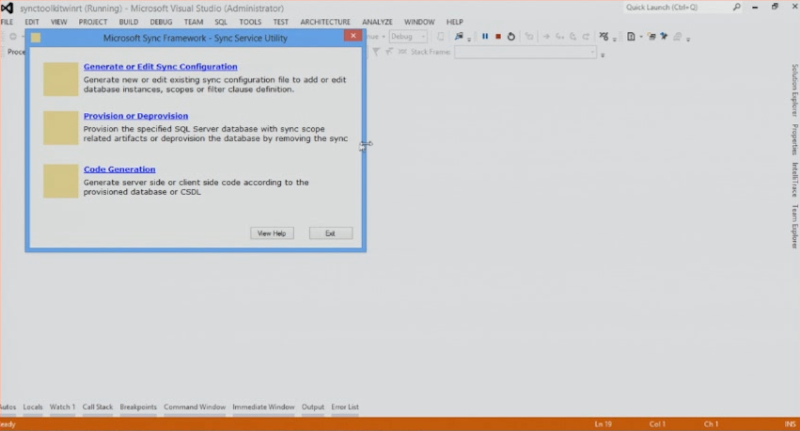Click the Sync Service Utility title icon

click(36, 38)
